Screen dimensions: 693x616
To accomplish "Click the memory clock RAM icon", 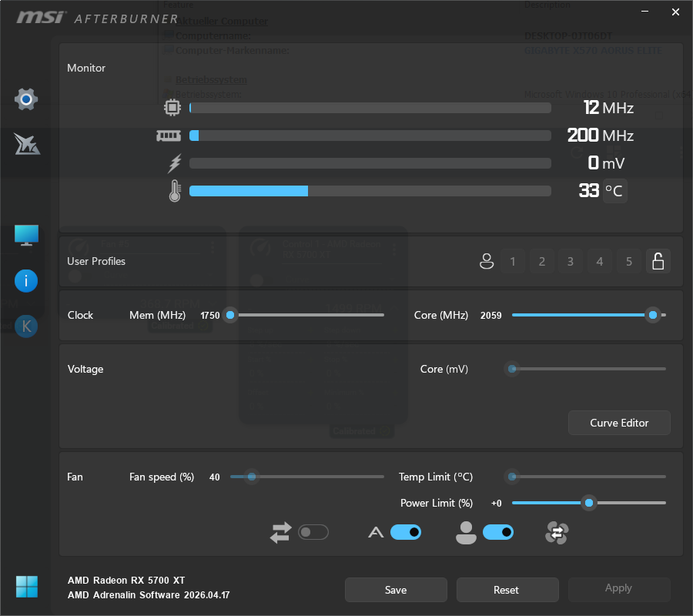I will pos(169,136).
